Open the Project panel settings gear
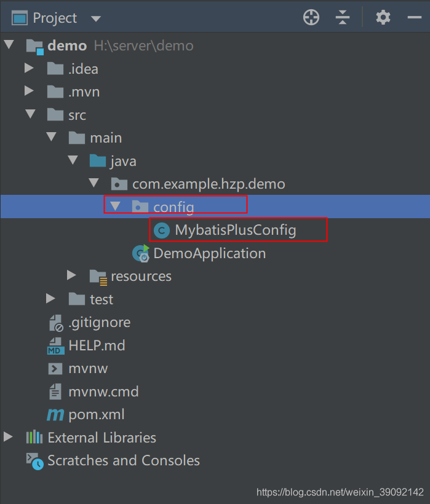 coord(383,17)
